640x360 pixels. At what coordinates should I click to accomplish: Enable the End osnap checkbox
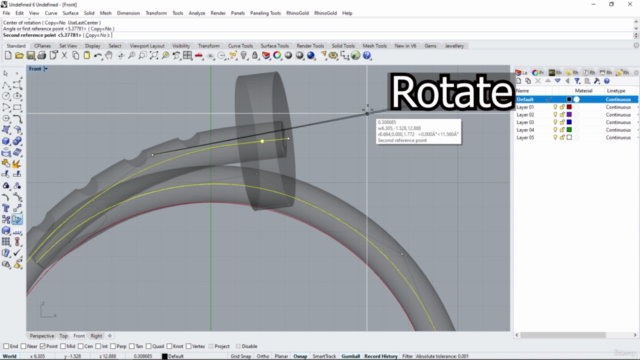point(6,346)
